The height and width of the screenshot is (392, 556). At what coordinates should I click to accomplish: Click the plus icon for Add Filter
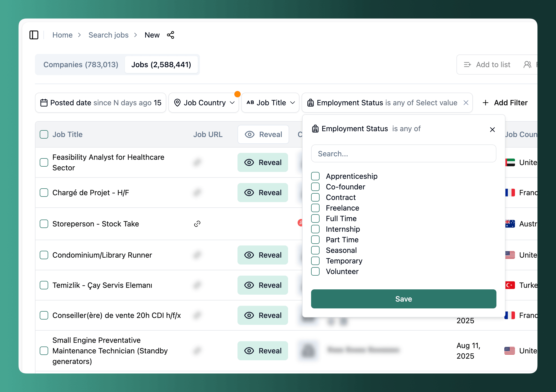pos(485,103)
